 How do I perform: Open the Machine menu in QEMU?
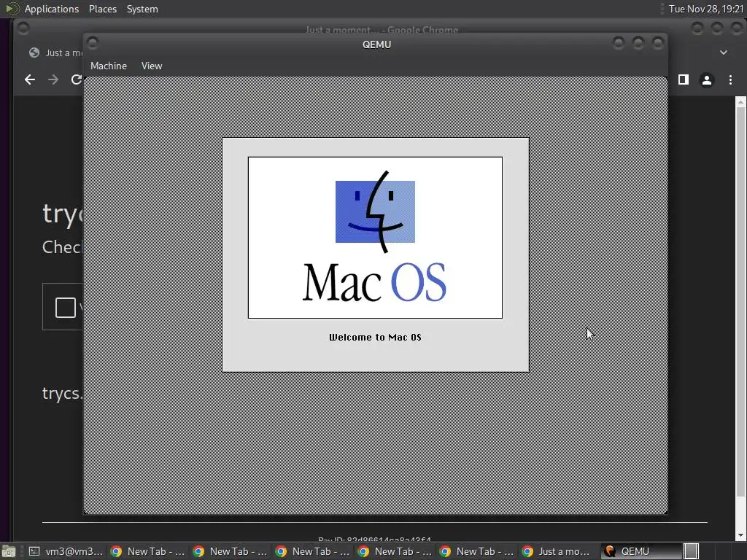pos(109,66)
